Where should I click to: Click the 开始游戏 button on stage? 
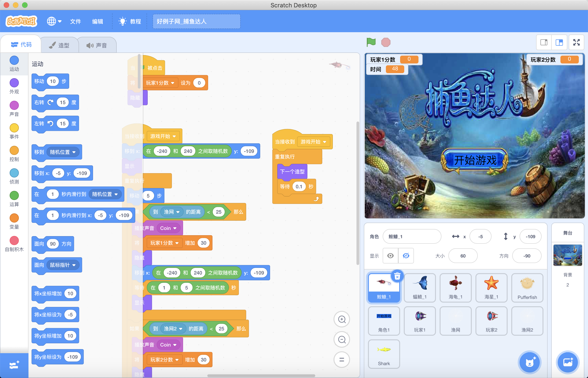[x=475, y=160]
